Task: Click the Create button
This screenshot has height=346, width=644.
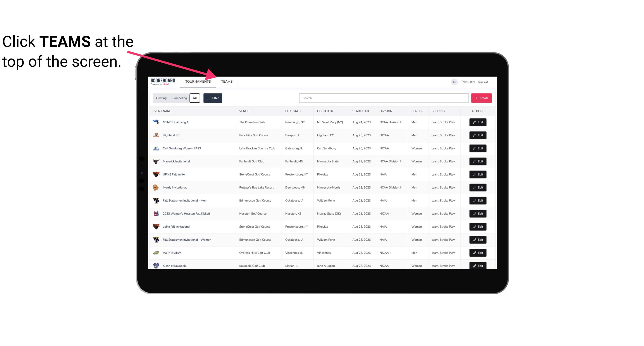Action: tap(481, 98)
